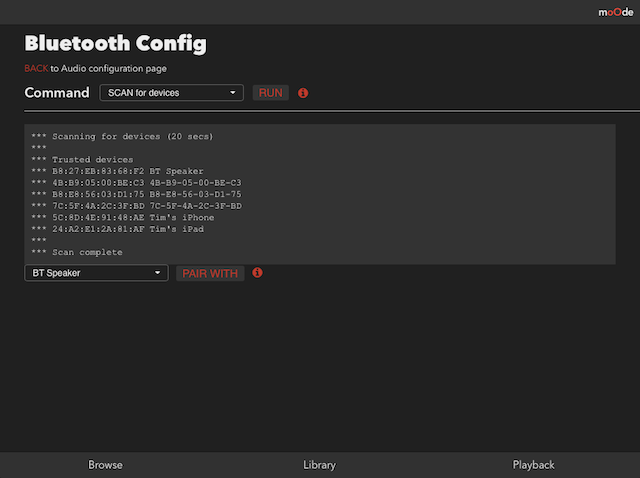Open the BT Speaker device dropdown
640x478 pixels.
tap(96, 273)
